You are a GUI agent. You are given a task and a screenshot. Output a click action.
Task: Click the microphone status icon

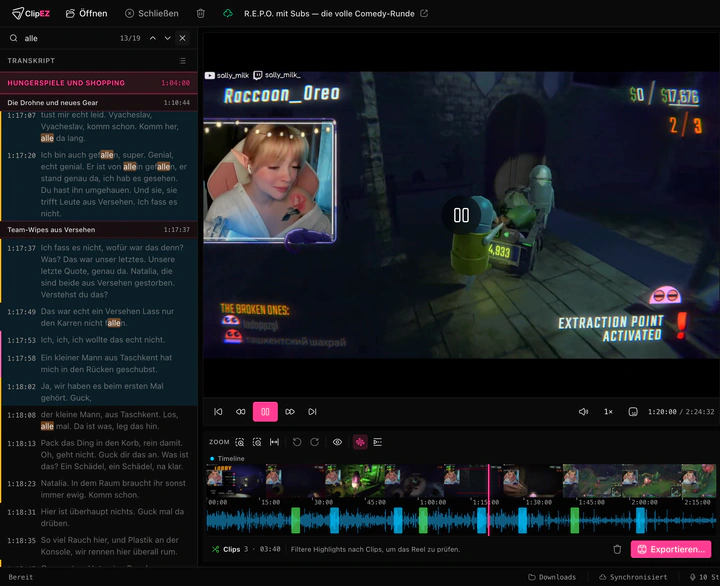tap(692, 577)
